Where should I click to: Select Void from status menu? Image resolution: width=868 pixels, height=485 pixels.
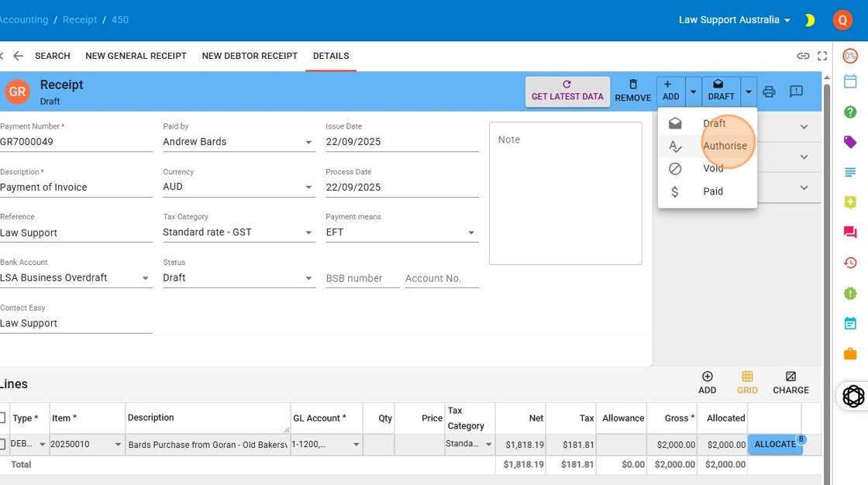point(708,169)
